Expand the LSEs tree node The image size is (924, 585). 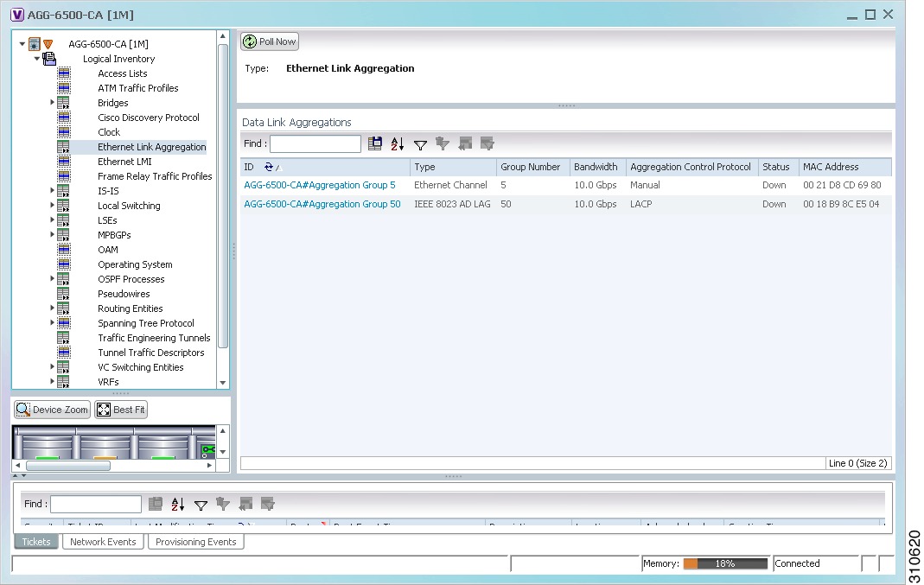(52, 219)
